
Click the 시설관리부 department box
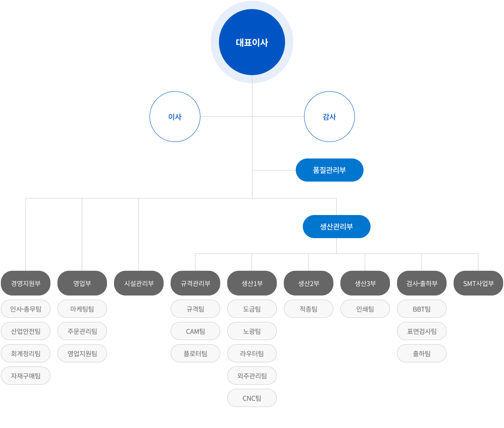[139, 283]
